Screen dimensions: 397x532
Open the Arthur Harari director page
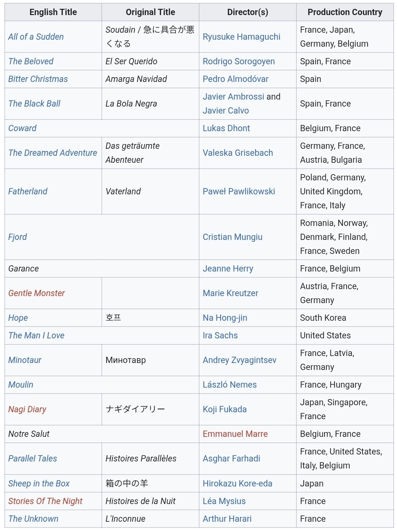[227, 519]
